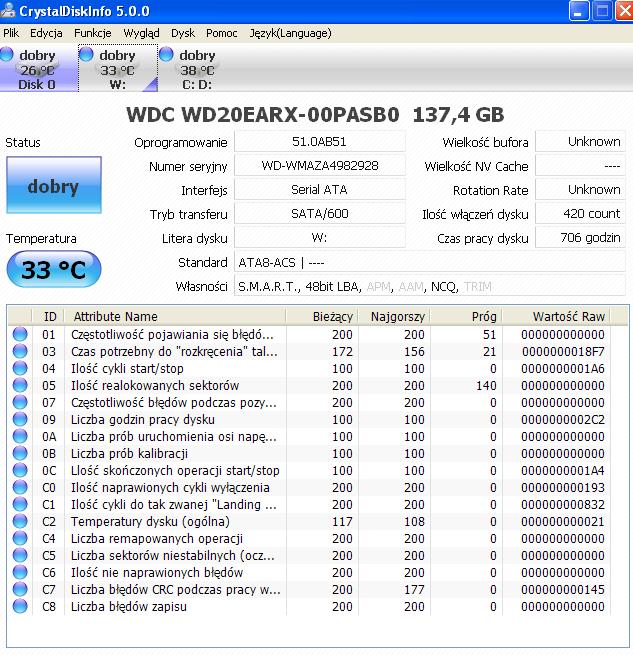Click the drive letter field W:
The image size is (633, 655).
(320, 238)
